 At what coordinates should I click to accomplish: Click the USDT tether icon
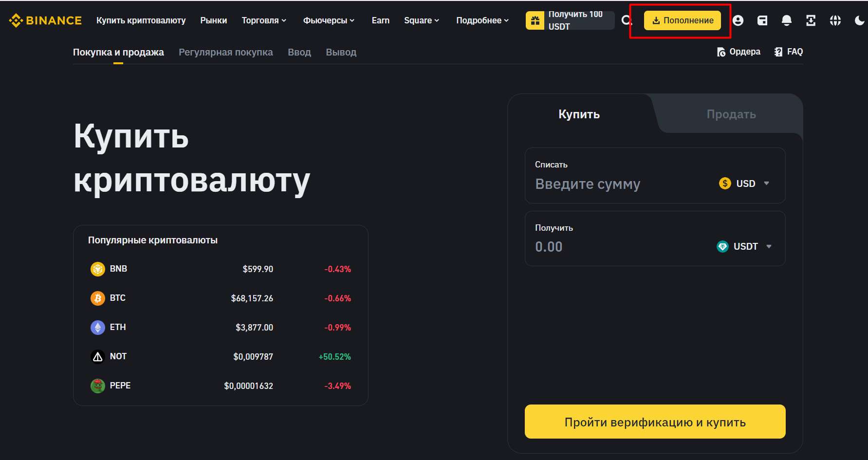722,247
